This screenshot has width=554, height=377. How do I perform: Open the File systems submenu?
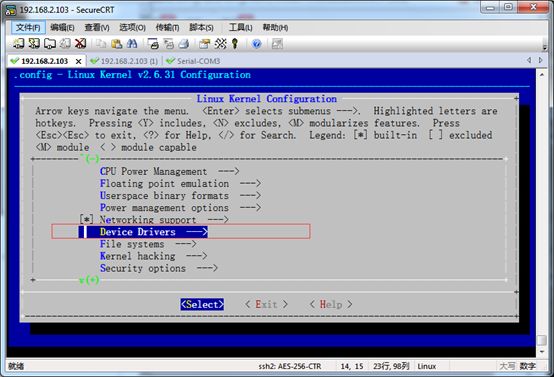click(148, 244)
